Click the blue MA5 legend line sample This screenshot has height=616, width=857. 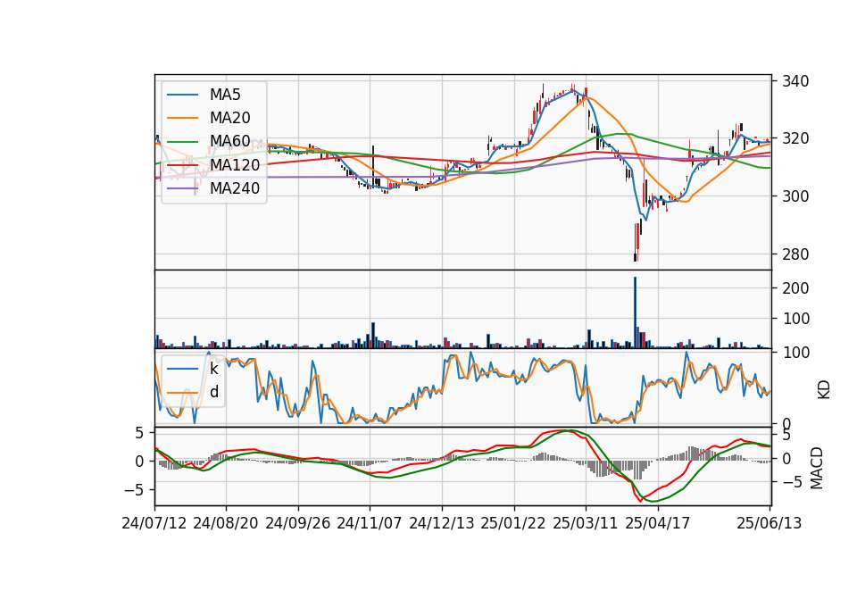(182, 95)
